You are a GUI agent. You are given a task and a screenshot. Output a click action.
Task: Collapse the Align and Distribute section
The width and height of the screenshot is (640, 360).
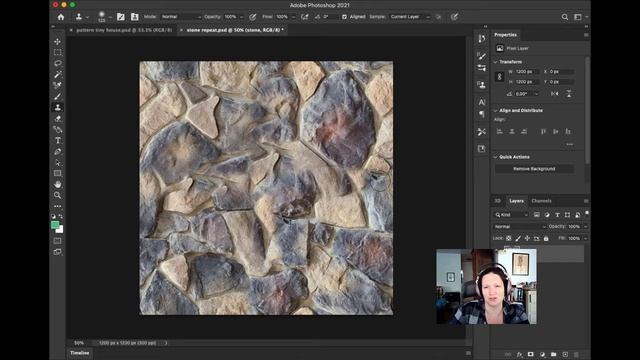click(x=496, y=111)
